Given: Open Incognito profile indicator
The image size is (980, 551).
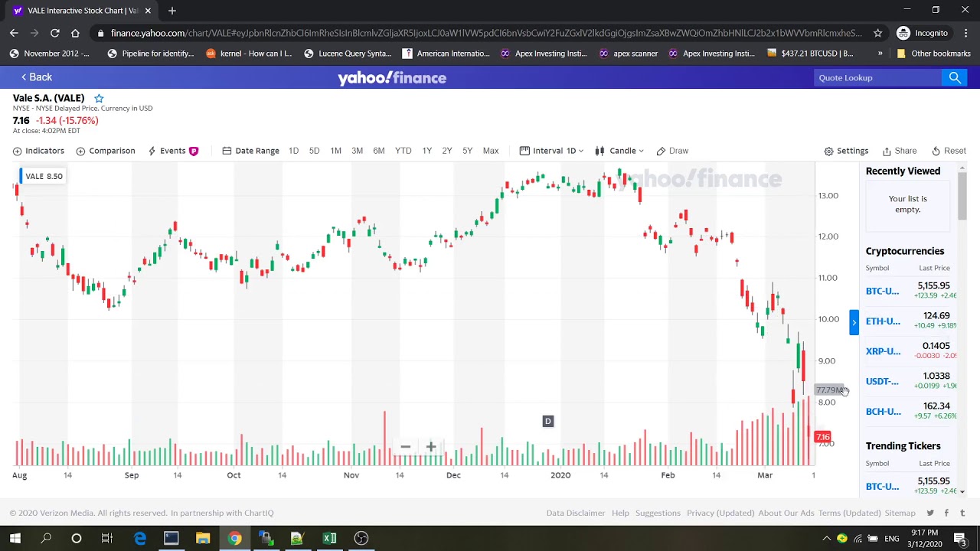Looking at the screenshot, I should coord(923,33).
